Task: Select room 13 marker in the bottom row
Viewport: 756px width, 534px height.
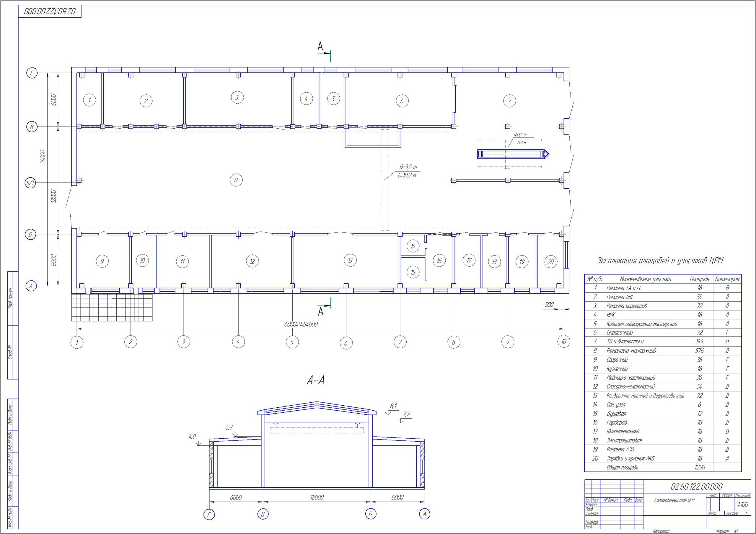Action: pyautogui.click(x=350, y=260)
